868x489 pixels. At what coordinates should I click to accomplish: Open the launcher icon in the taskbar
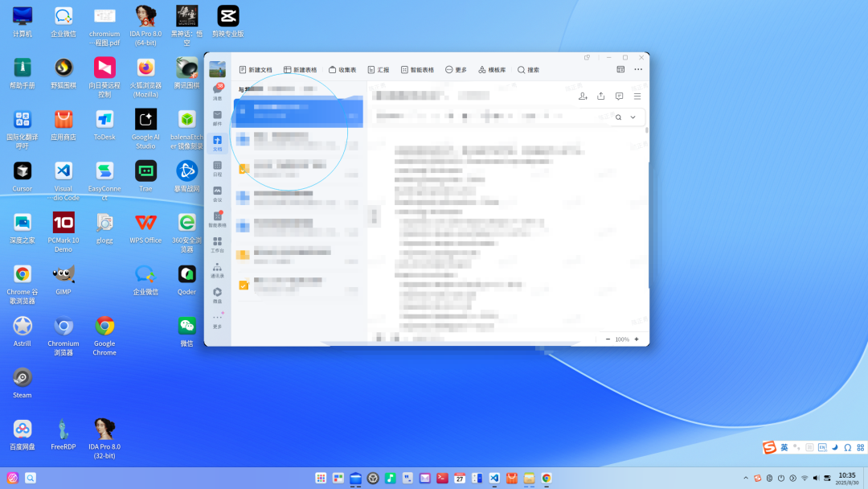(x=13, y=478)
